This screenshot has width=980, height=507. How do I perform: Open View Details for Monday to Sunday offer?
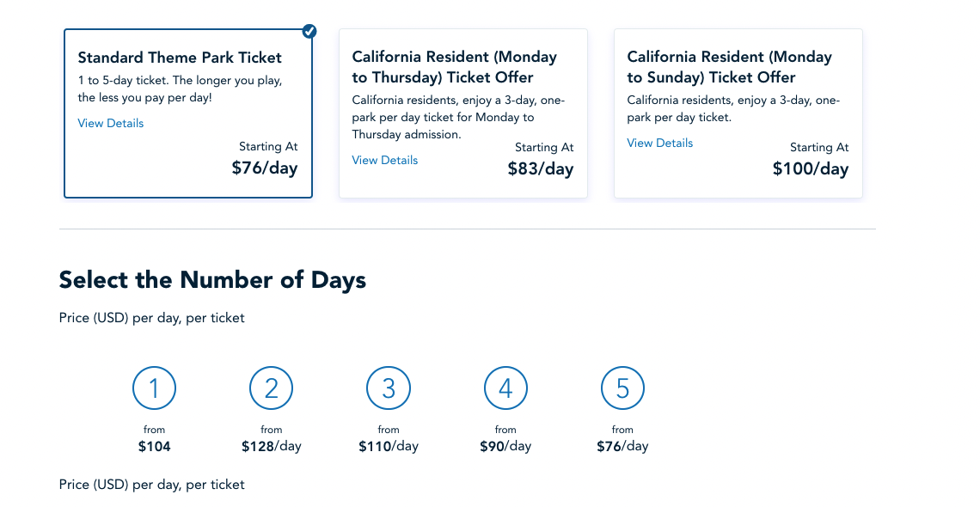pyautogui.click(x=660, y=143)
